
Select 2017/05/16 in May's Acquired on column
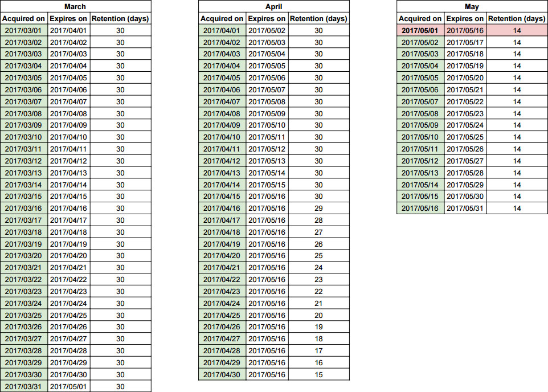coord(420,209)
